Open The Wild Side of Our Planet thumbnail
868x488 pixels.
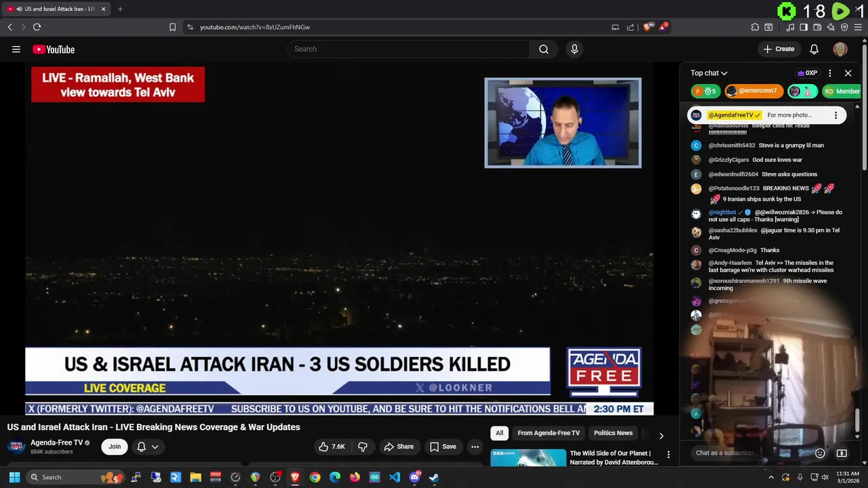click(x=528, y=458)
